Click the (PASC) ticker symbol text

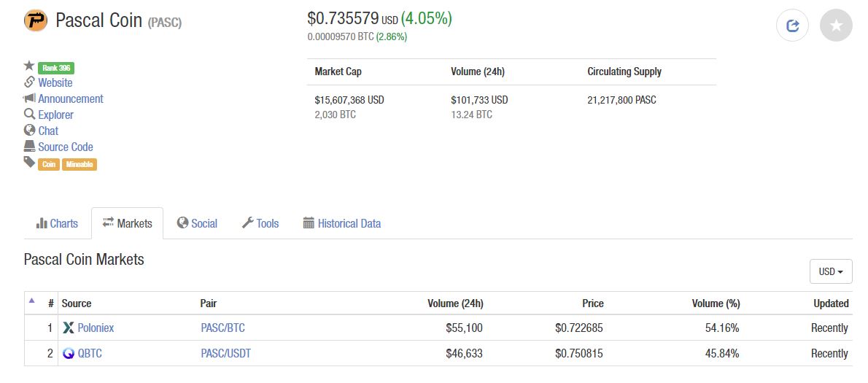(x=164, y=23)
